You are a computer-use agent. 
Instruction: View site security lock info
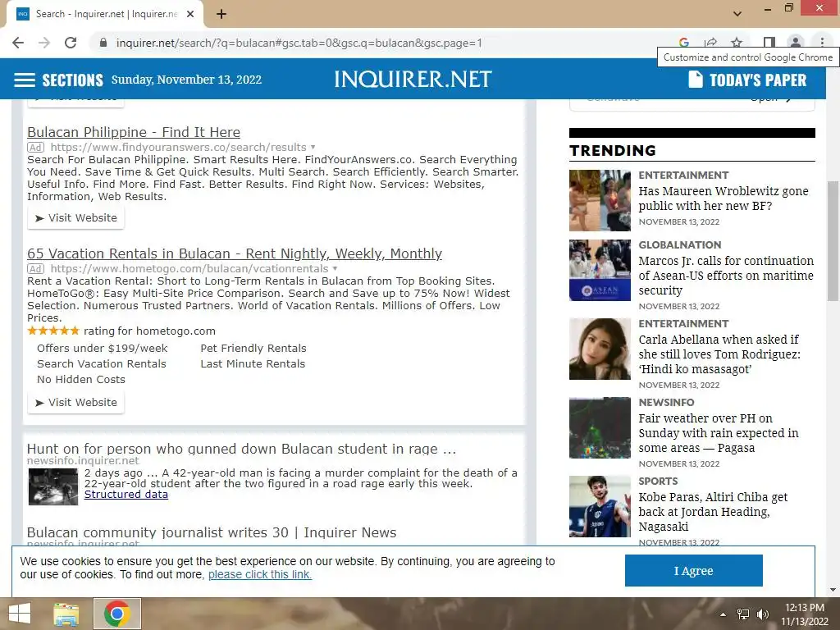pos(103,43)
